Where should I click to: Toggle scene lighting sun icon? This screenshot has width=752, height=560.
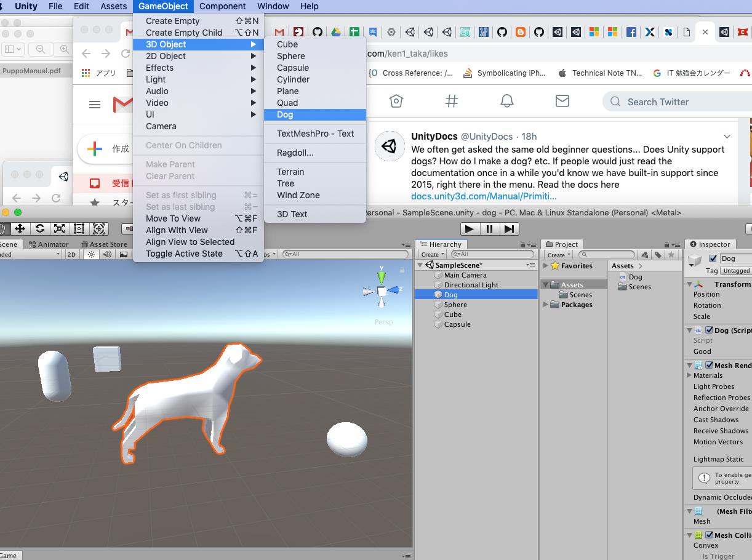point(92,254)
